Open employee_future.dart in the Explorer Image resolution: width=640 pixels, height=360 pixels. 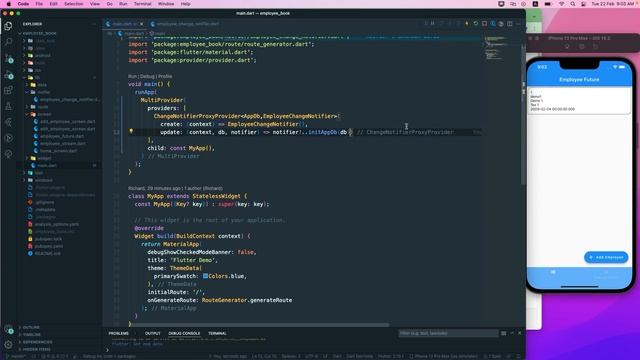point(62,136)
